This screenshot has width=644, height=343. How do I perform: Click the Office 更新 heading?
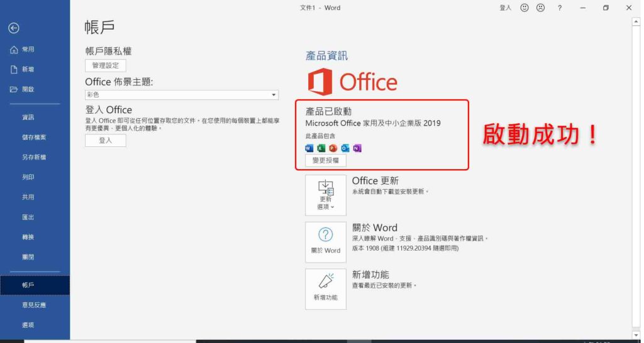375,181
